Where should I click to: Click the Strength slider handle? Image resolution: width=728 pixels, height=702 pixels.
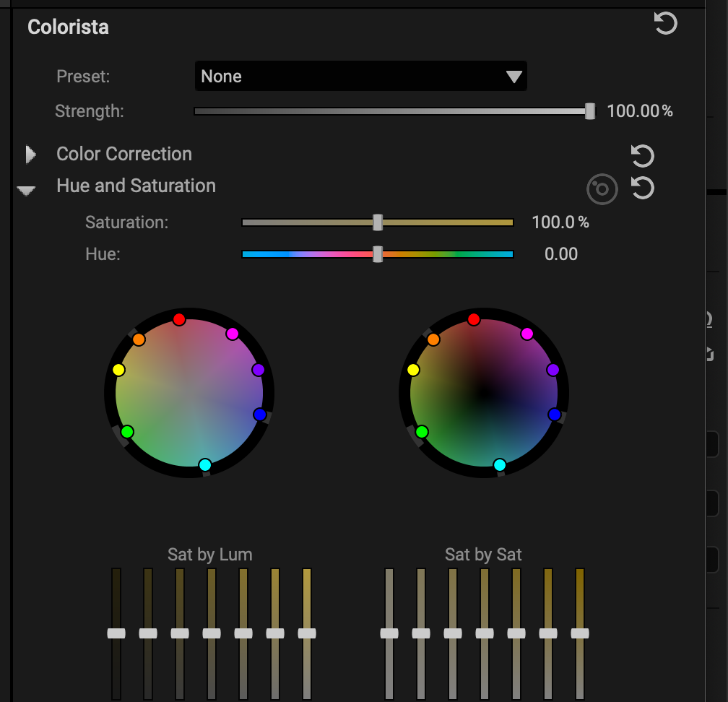590,111
